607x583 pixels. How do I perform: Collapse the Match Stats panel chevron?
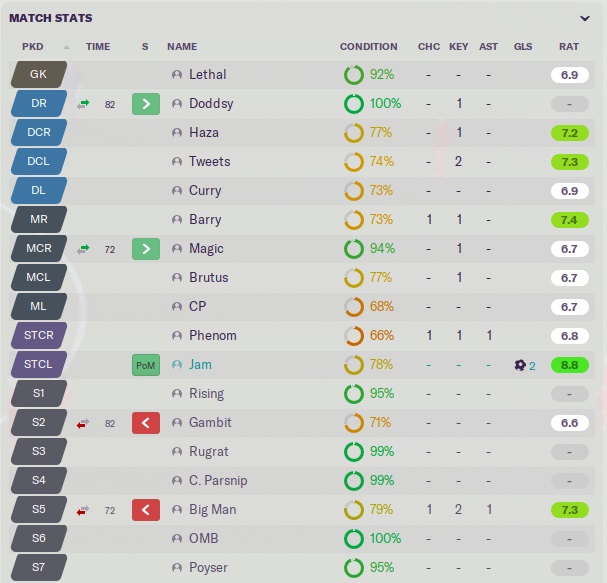[x=584, y=18]
